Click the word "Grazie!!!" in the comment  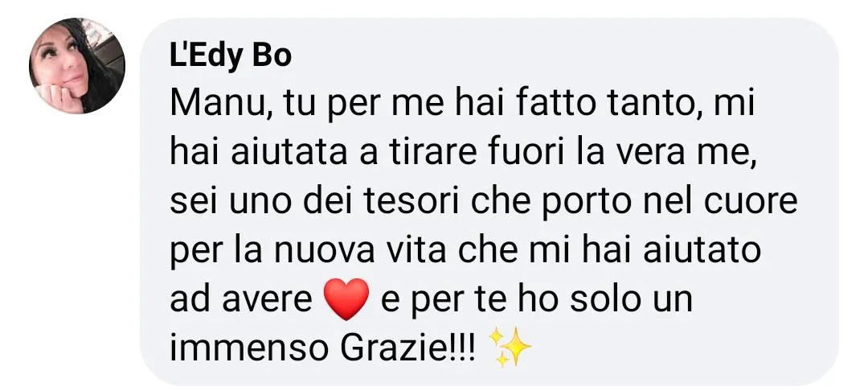click(407, 348)
